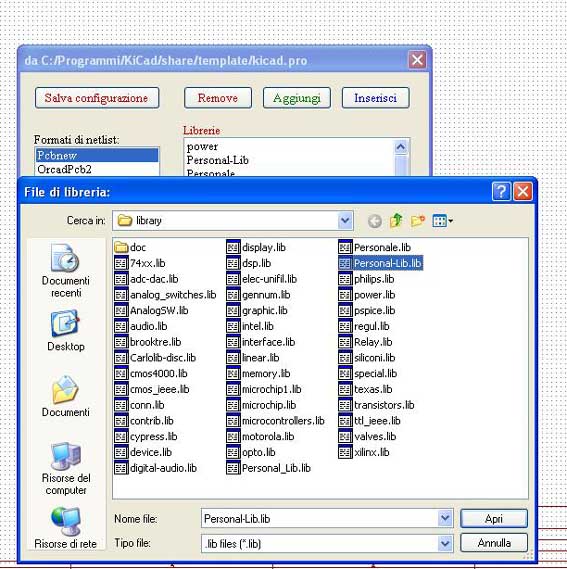Open Risorse del computer location
This screenshot has width=567, height=569.
[66, 468]
